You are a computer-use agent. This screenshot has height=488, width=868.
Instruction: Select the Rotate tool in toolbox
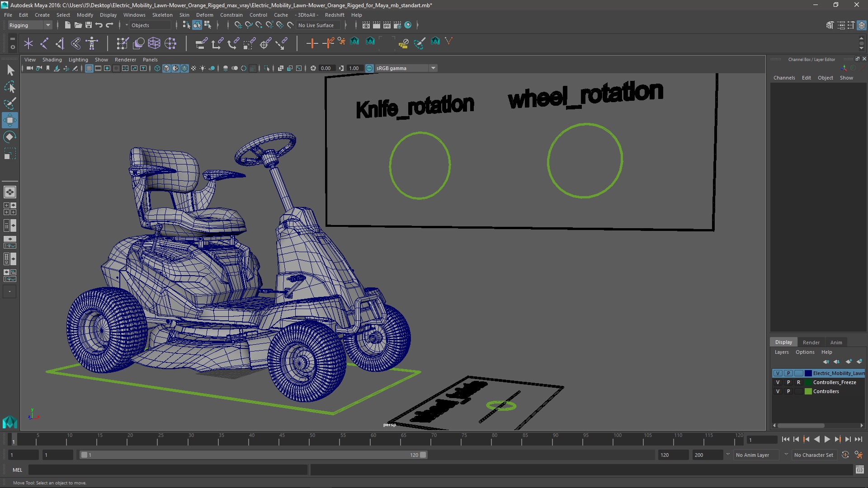[x=10, y=137]
